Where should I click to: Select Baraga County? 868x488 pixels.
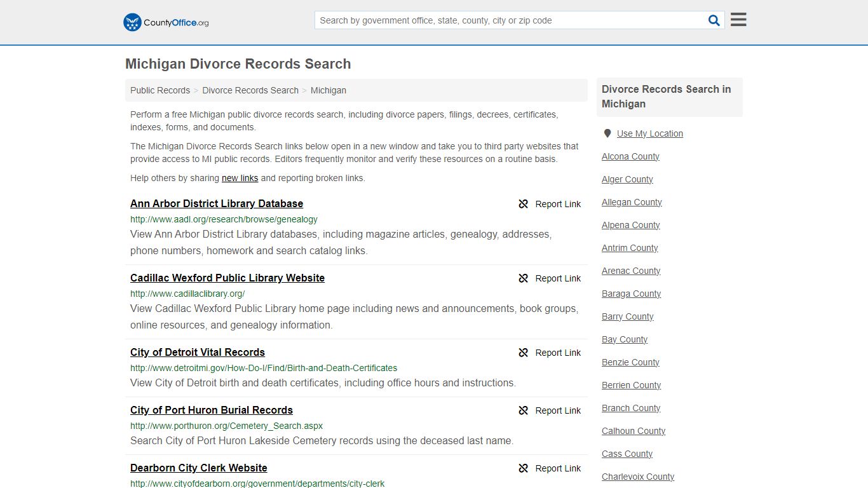[x=631, y=294]
